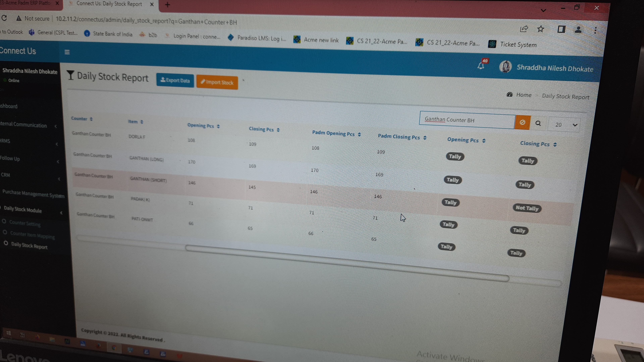Select Counter Item Mapping submenu item
This screenshot has height=362, width=644.
pos(32,235)
